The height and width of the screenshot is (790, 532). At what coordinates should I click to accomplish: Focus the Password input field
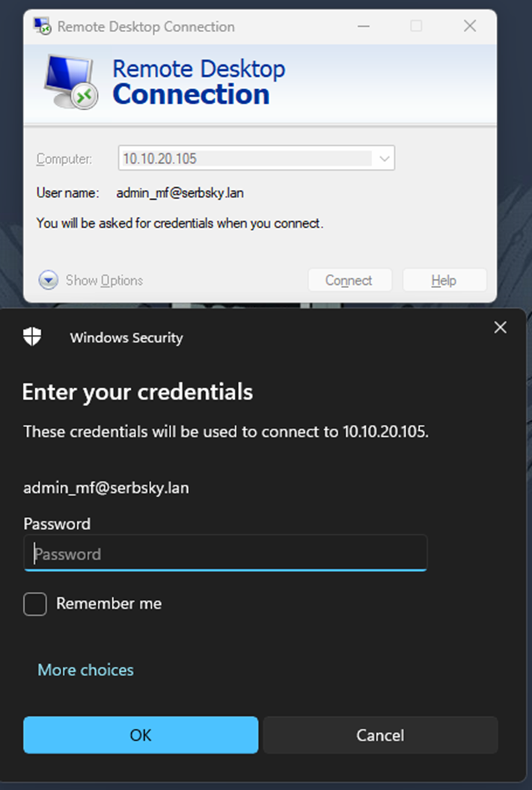pos(225,554)
